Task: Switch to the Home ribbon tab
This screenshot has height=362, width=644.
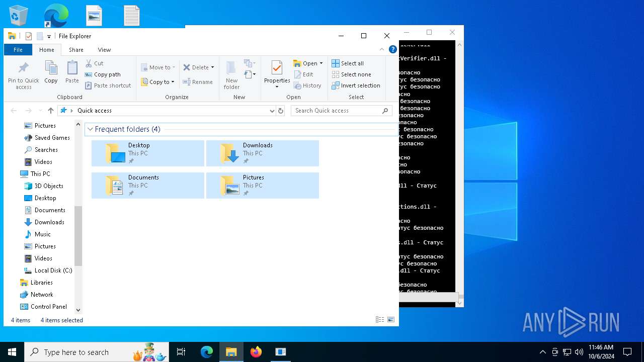Action: tap(47, 50)
